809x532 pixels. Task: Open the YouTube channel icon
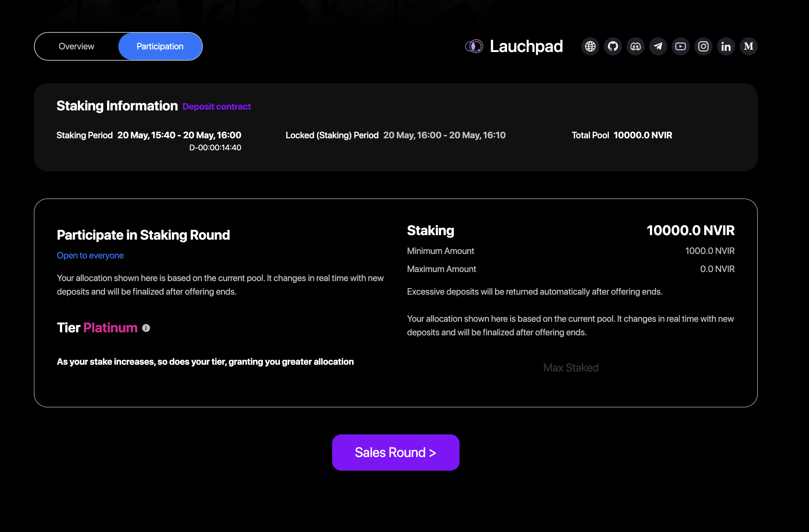681,46
